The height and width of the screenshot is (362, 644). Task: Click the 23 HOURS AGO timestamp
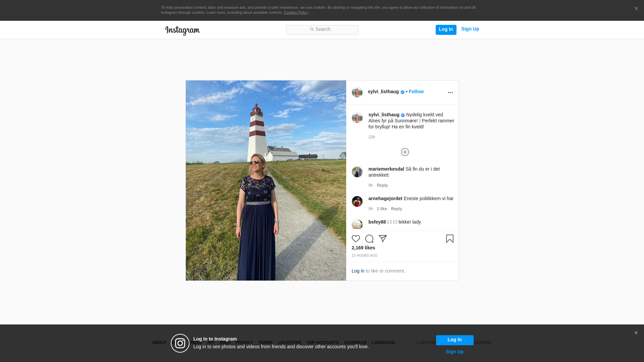point(364,256)
